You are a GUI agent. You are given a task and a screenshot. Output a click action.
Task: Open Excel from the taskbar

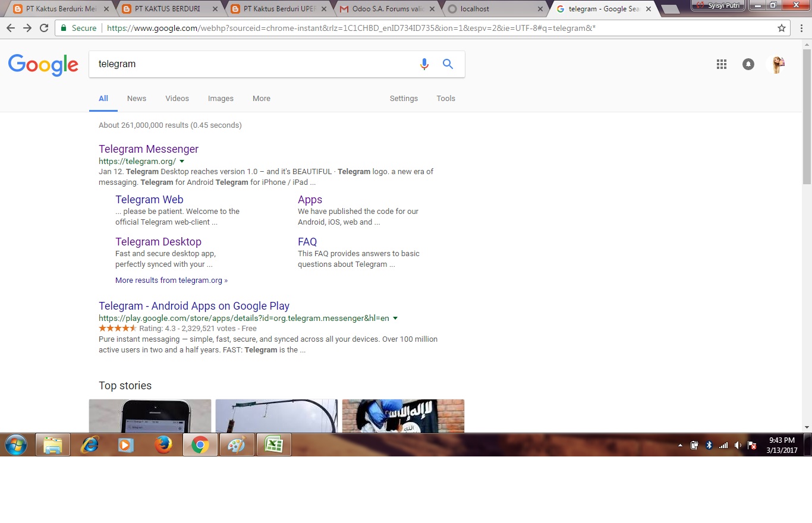(273, 445)
